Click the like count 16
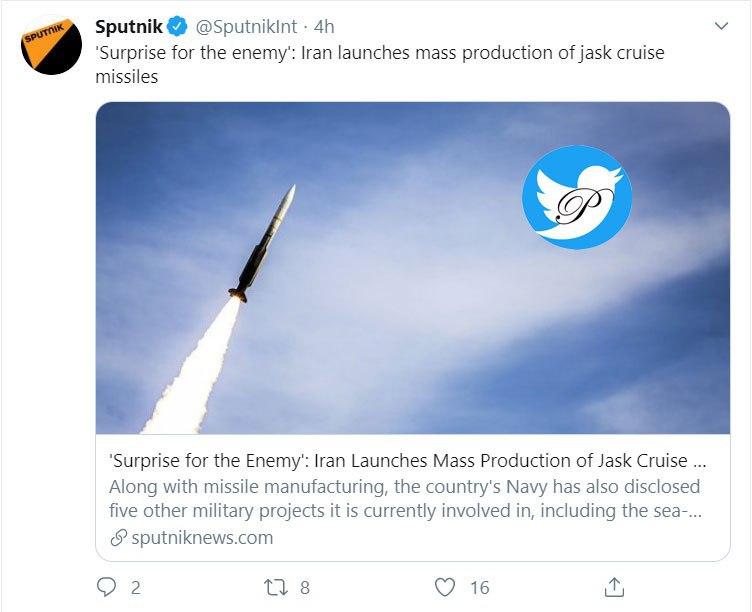The height and width of the screenshot is (612, 752). point(480,588)
